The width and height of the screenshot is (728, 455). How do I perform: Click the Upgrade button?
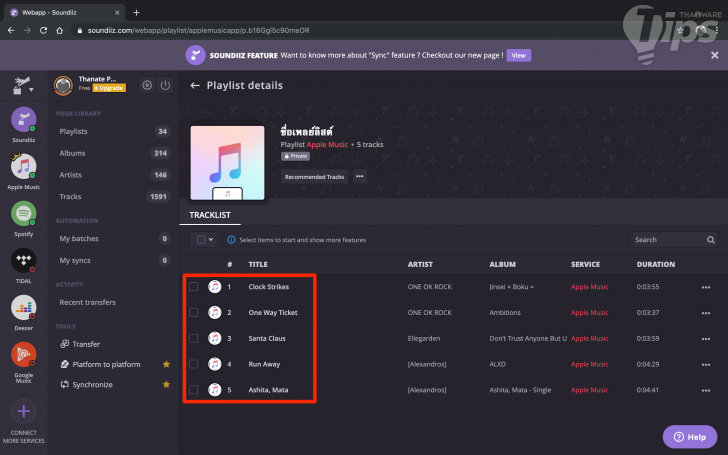[109, 88]
